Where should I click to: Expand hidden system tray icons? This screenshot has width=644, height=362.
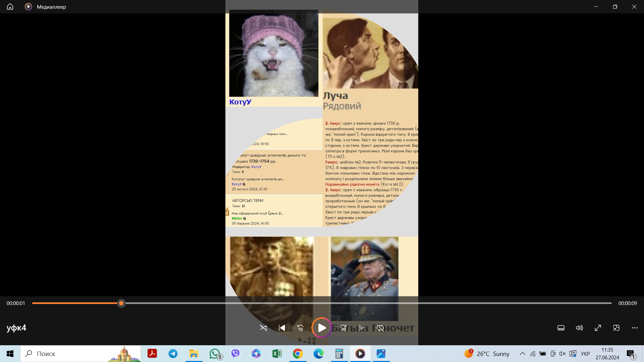523,354
